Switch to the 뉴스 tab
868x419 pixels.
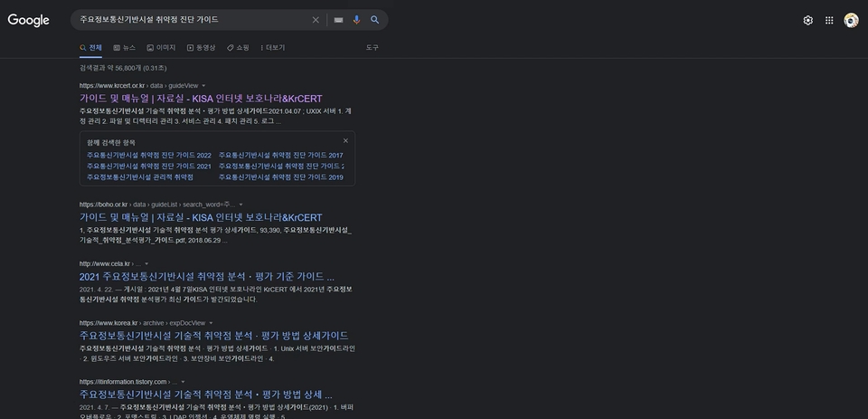coord(125,48)
